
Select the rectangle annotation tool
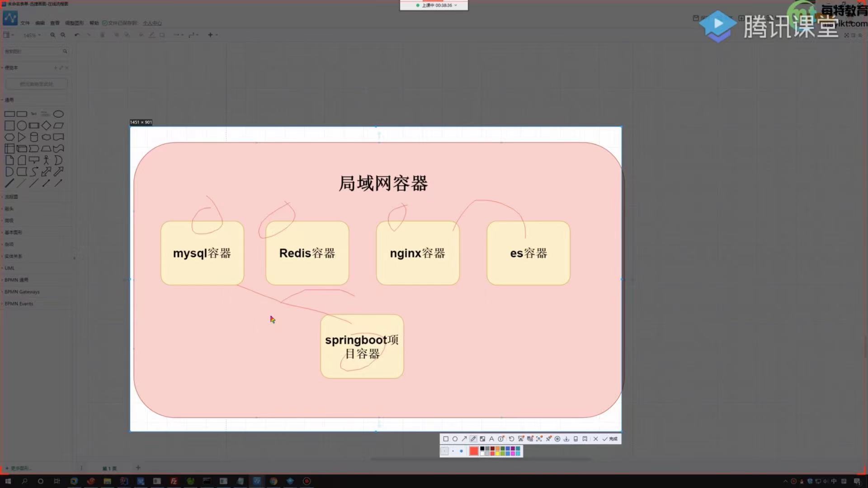446,439
